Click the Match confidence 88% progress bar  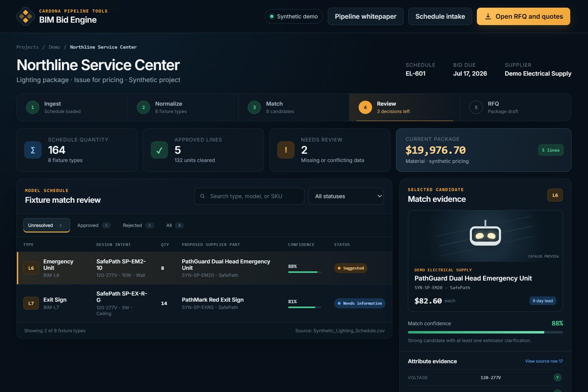pyautogui.click(x=485, y=332)
